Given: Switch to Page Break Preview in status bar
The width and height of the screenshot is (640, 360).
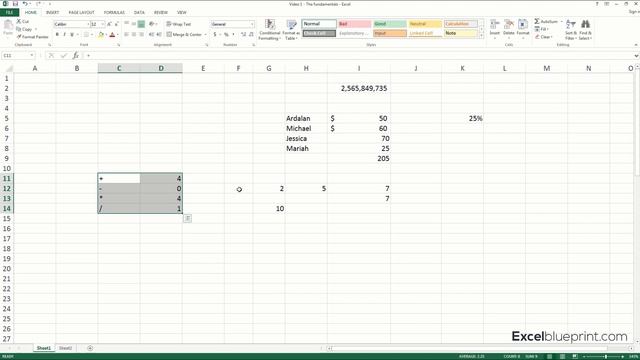Looking at the screenshot, I should pyautogui.click(x=575, y=356).
